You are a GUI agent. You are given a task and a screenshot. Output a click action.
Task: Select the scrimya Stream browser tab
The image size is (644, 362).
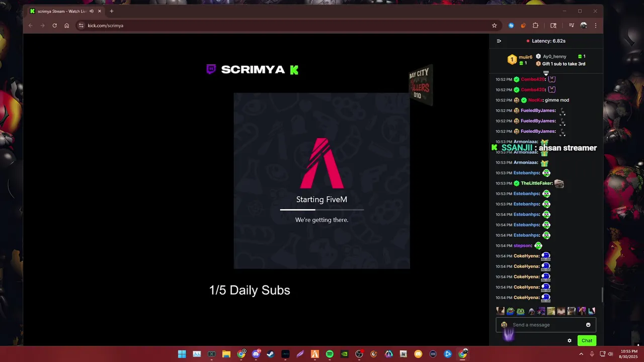pyautogui.click(x=65, y=11)
